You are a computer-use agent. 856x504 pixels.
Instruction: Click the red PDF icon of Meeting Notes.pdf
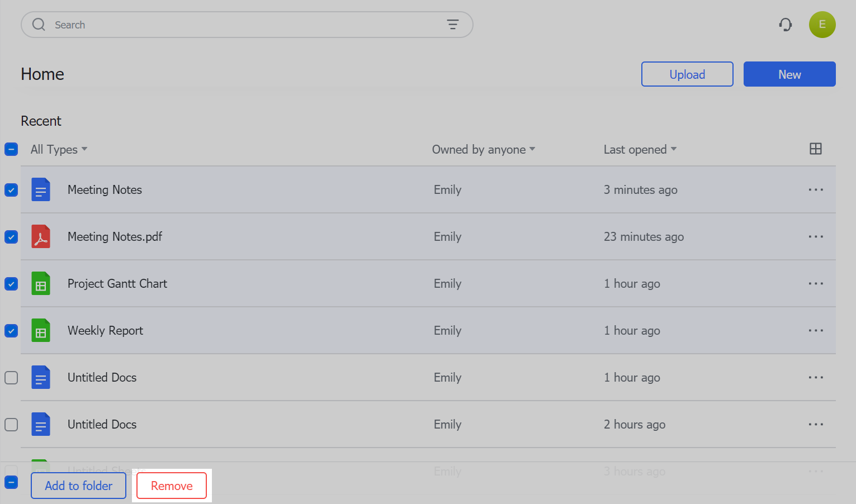pos(41,236)
